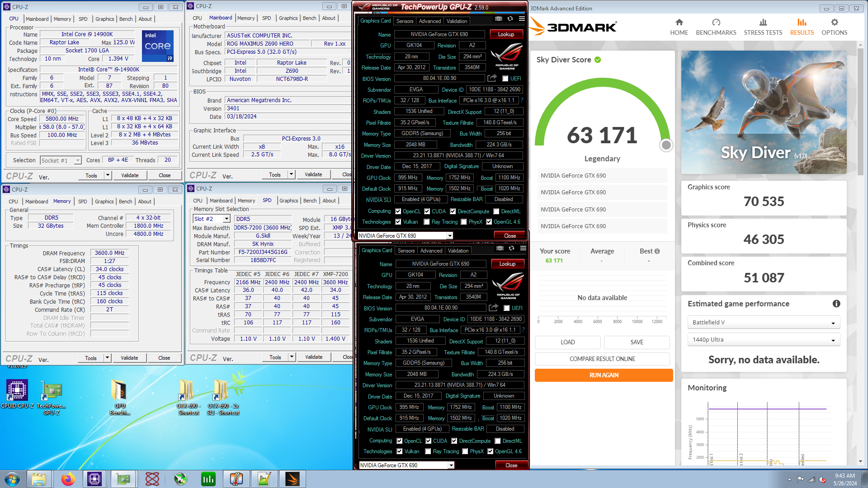Open GPU selector dropdown in lower GPU-Z window
The height and width of the screenshot is (488, 868).
(406, 465)
